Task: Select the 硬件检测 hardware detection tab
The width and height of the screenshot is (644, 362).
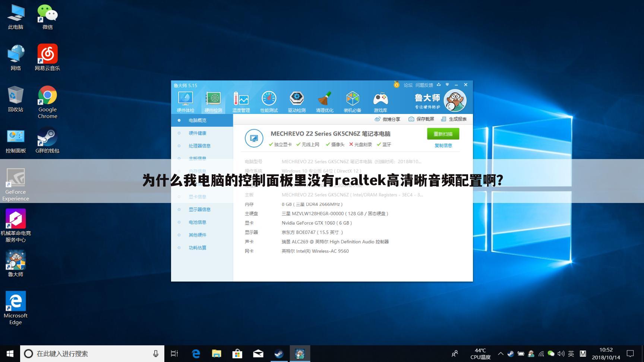Action: click(213, 102)
